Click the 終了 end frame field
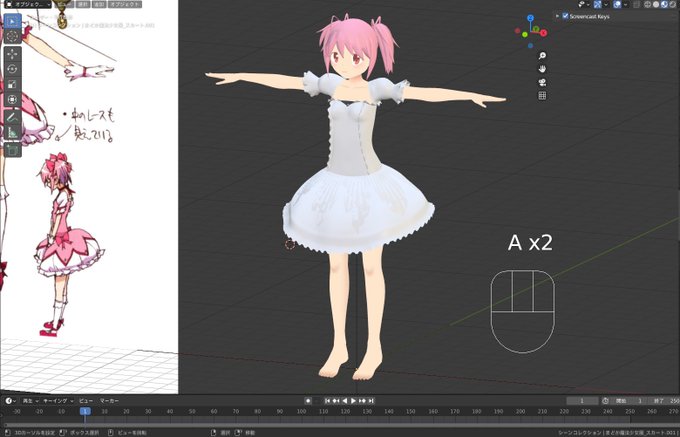 664,401
